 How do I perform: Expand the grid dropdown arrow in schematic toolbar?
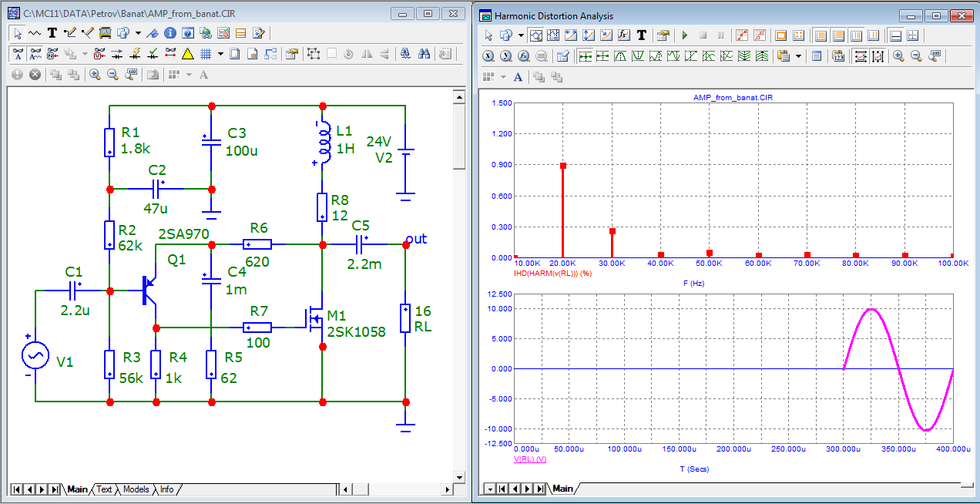point(220,54)
